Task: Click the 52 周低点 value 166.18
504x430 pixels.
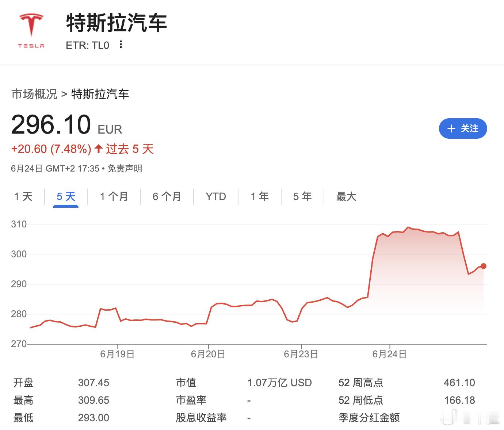Action: [x=459, y=400]
